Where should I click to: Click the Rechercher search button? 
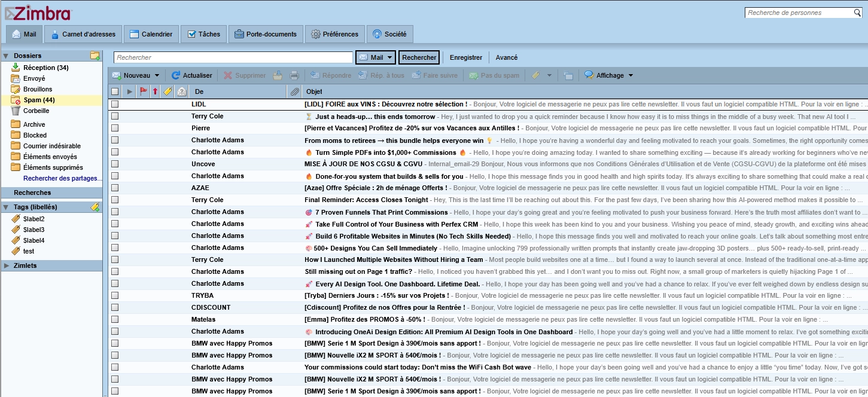point(419,57)
